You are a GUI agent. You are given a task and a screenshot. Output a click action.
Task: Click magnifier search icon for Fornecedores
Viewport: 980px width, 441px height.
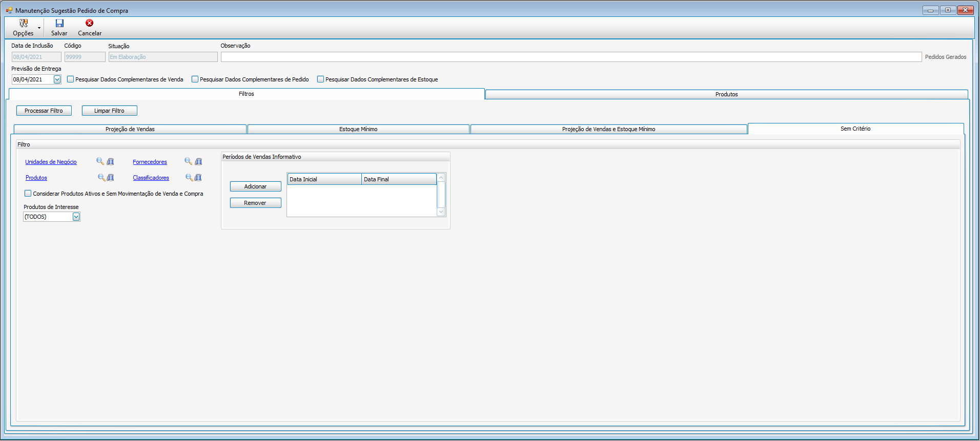[189, 161]
